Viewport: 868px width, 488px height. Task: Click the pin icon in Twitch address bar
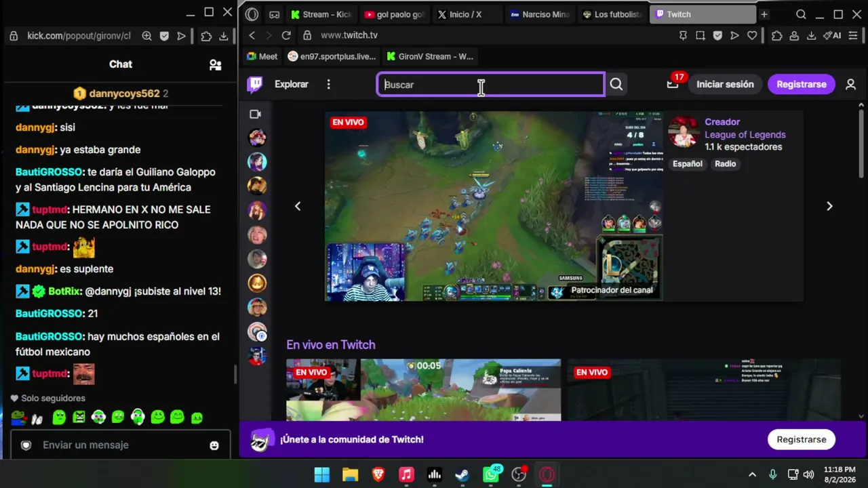coord(684,35)
